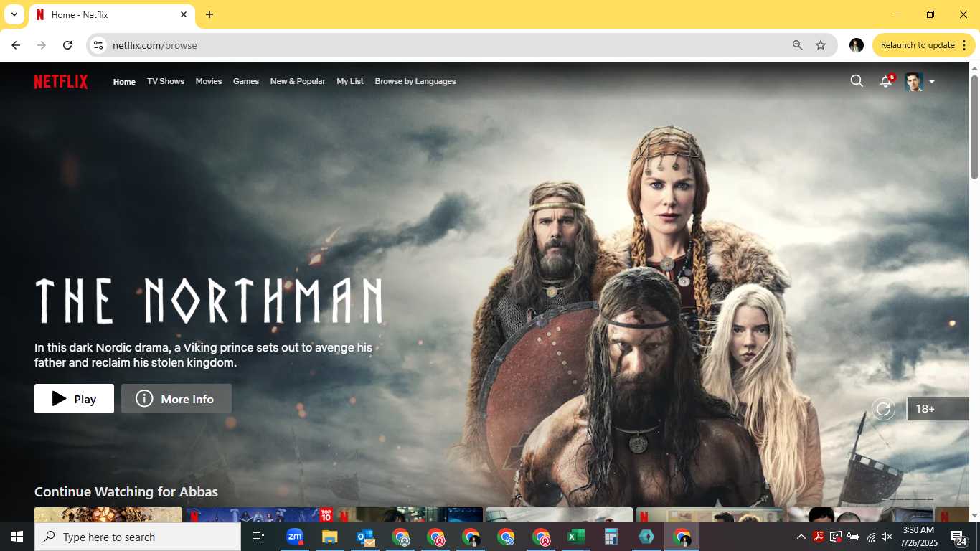
Task: Open the notifications bell
Action: click(x=886, y=81)
